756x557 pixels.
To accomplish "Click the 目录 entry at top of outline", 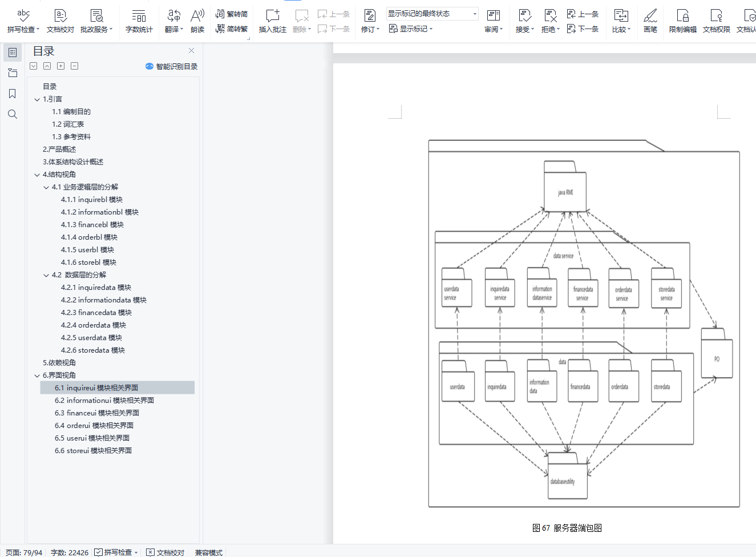I will (50, 87).
